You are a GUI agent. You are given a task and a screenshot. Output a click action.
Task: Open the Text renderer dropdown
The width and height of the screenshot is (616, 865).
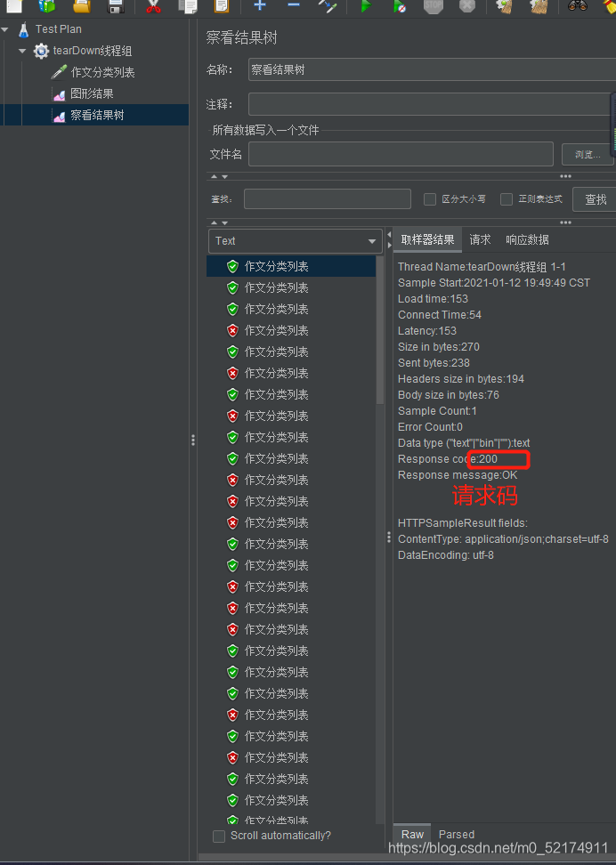coord(296,241)
